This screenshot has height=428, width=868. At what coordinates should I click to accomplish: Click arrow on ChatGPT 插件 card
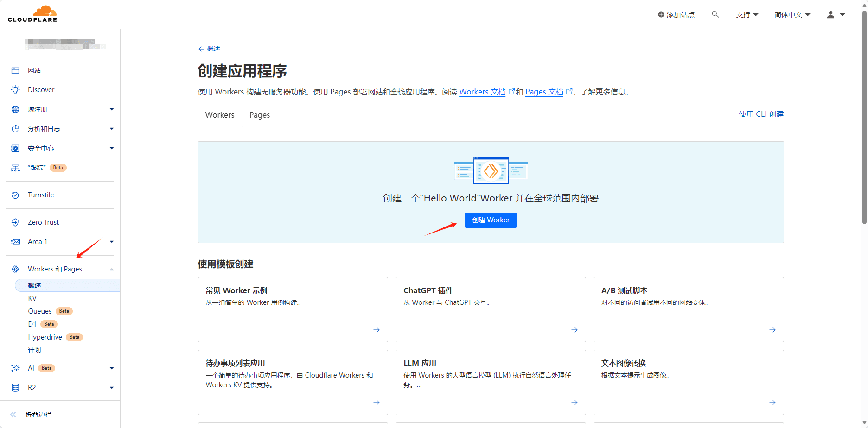pyautogui.click(x=574, y=330)
